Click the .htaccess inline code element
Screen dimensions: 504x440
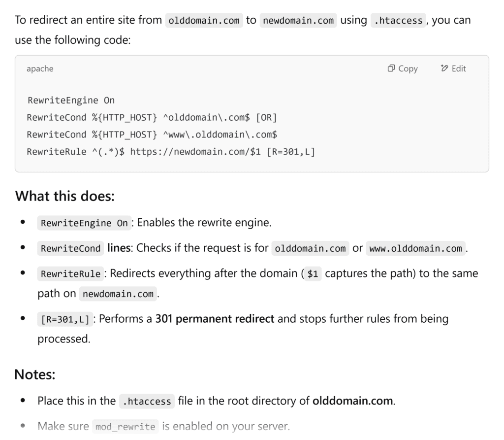pyautogui.click(x=398, y=20)
